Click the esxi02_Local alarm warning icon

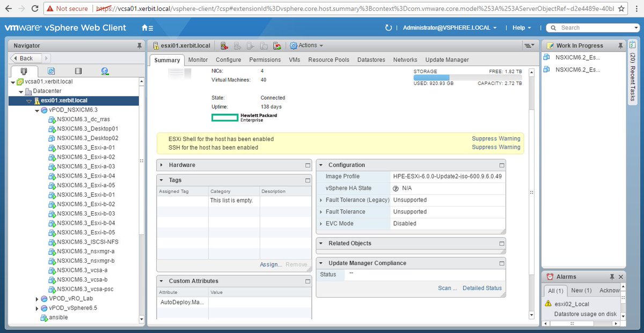coord(548,304)
